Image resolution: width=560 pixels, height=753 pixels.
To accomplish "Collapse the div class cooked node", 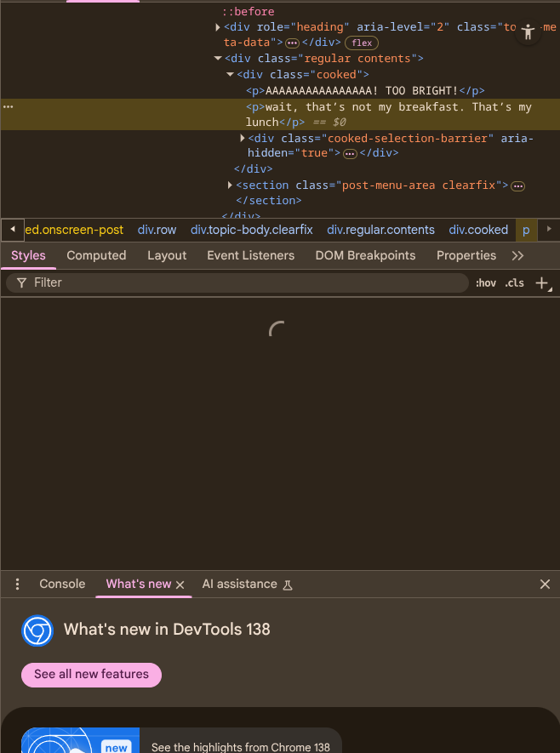I will tap(230, 74).
